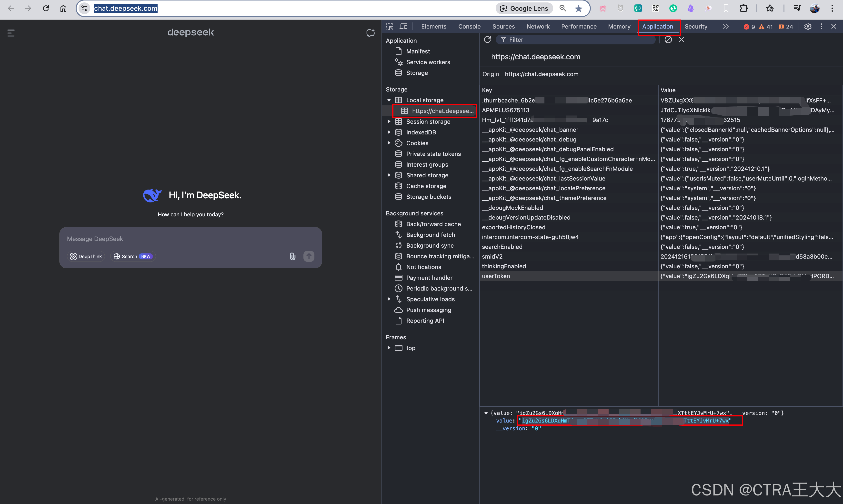Send message with arrow button

coord(309,256)
